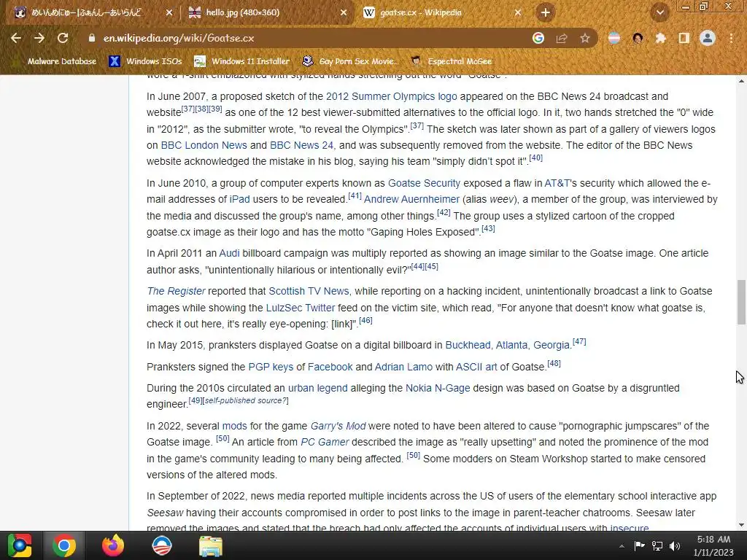Open the self-published source? tag
Image resolution: width=747 pixels, height=560 pixels.
click(x=245, y=400)
